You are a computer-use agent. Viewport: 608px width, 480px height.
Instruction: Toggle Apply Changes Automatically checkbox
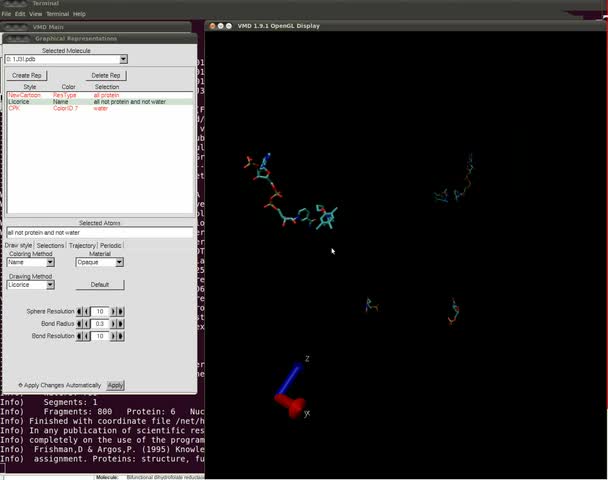click(21, 385)
